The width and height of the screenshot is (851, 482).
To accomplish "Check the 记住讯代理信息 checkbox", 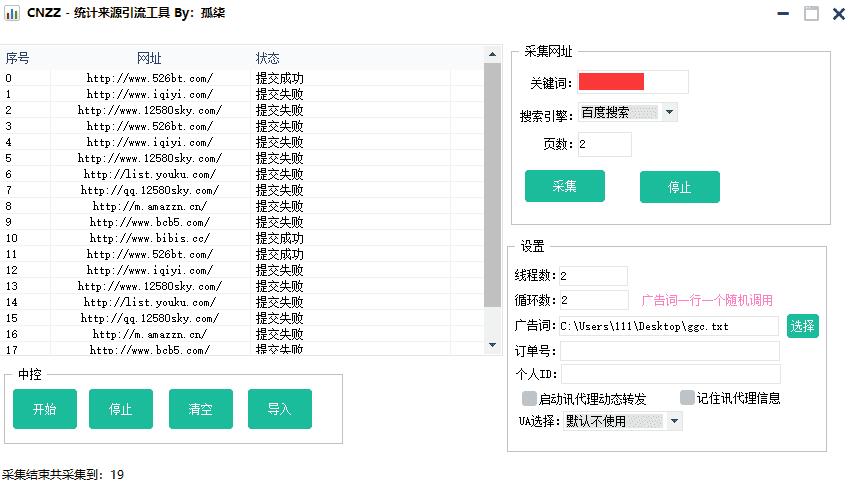I will click(687, 398).
